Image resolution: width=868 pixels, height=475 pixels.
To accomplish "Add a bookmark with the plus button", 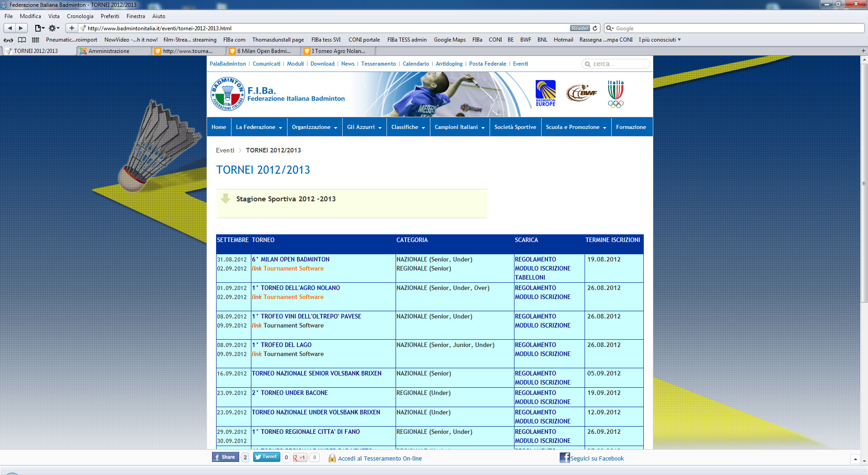I will pyautogui.click(x=71, y=28).
